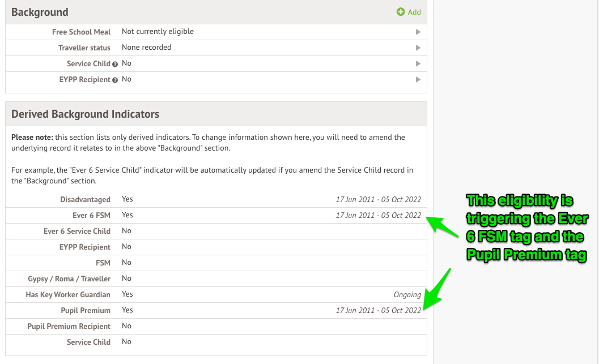Select the 'Not currently eligible' value

click(x=158, y=32)
